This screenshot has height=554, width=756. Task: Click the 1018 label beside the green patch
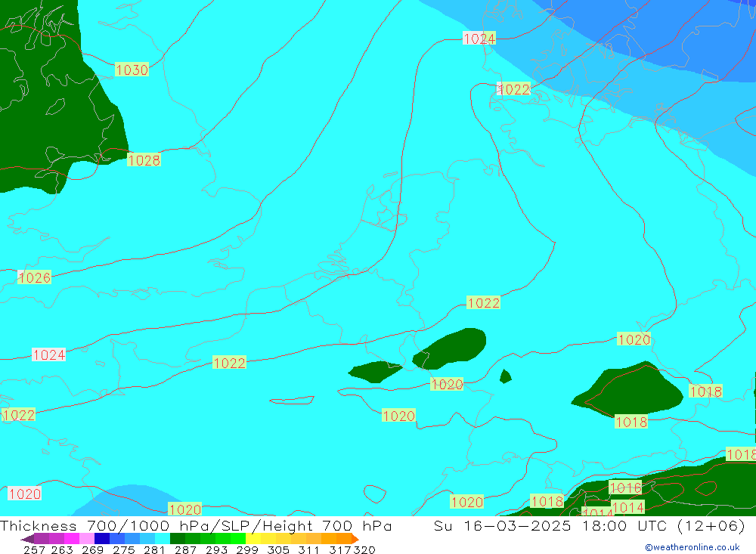[x=631, y=422]
